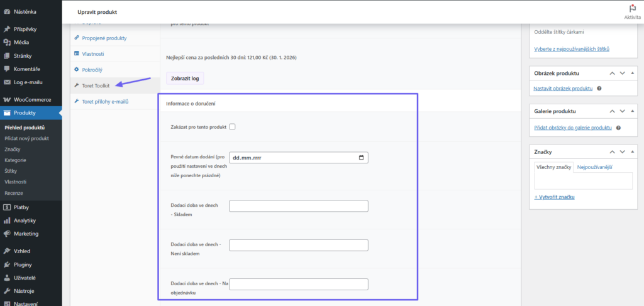
Task: Click the WooCommerce logo icon
Action: coord(6,100)
